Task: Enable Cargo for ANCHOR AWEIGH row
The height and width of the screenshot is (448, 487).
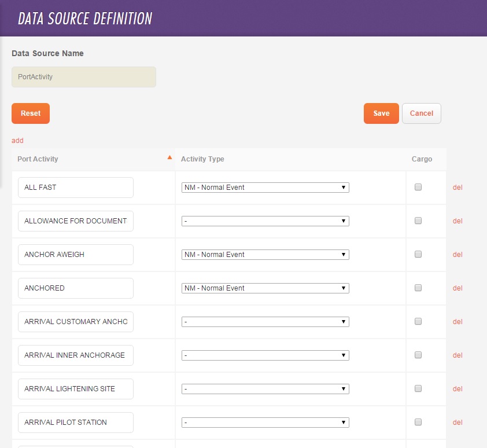Action: point(418,254)
